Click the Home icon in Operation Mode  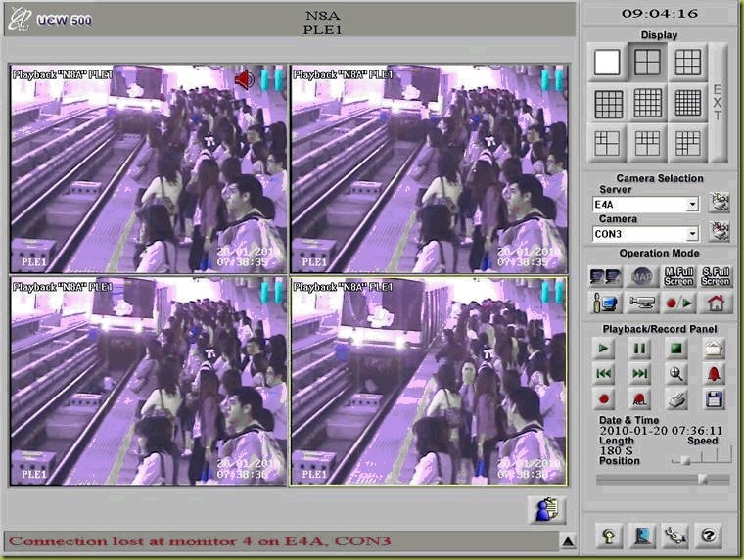click(x=716, y=303)
